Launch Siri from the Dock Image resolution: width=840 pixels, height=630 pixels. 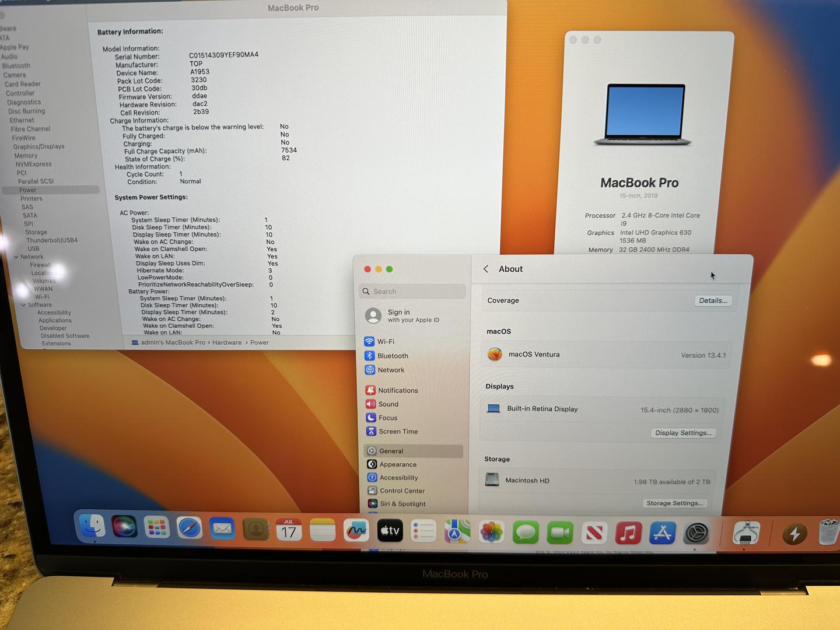[124, 528]
